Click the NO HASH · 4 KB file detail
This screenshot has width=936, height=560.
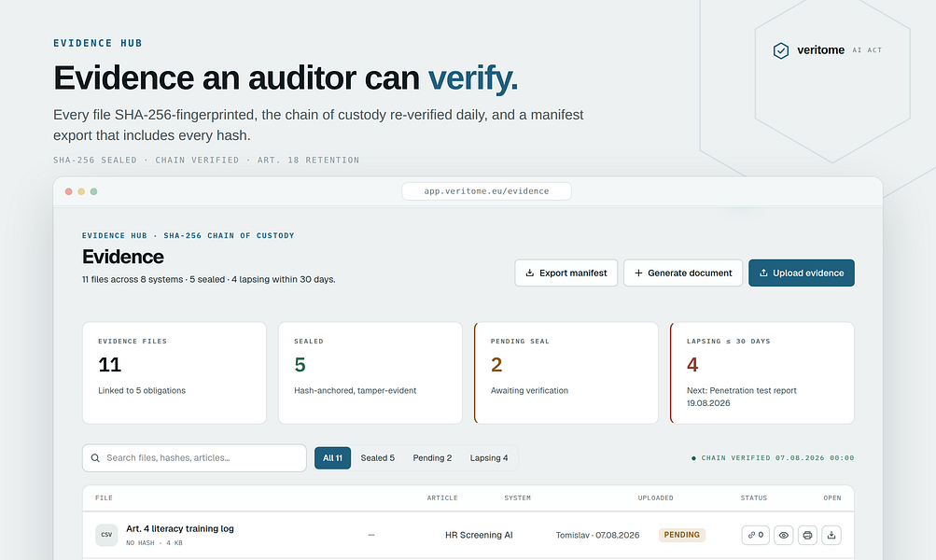tap(154, 543)
